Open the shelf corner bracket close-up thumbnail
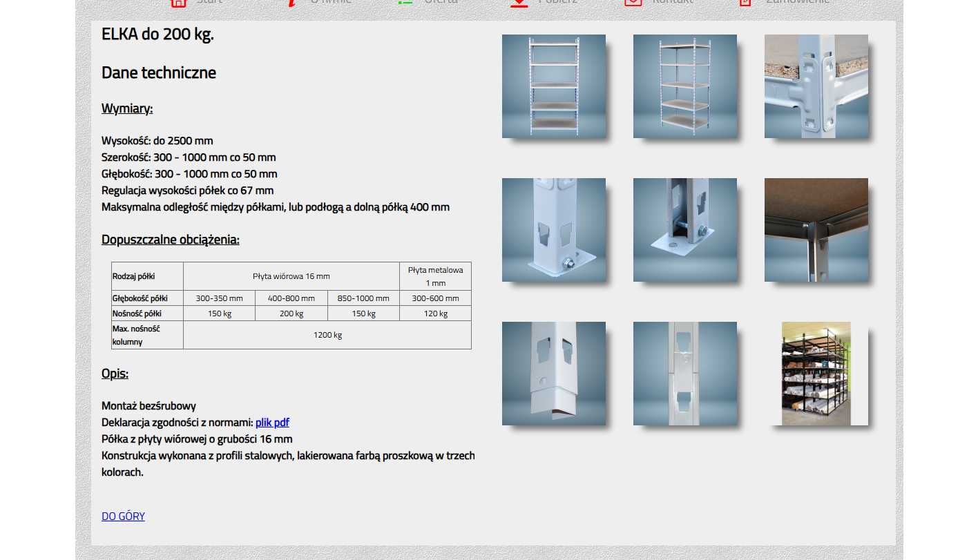Screen dimensions: 978x560 click(x=816, y=86)
